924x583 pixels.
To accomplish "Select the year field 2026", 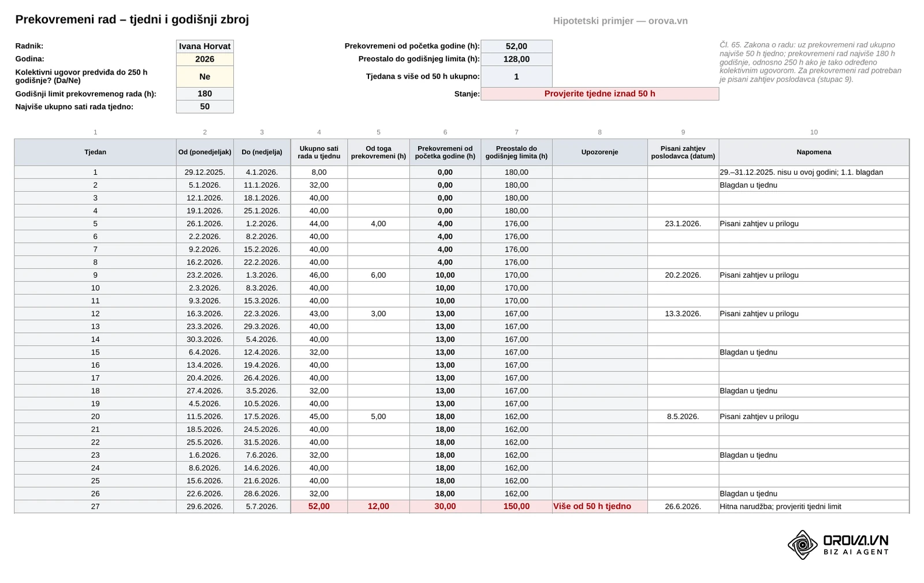I will coord(204,59).
